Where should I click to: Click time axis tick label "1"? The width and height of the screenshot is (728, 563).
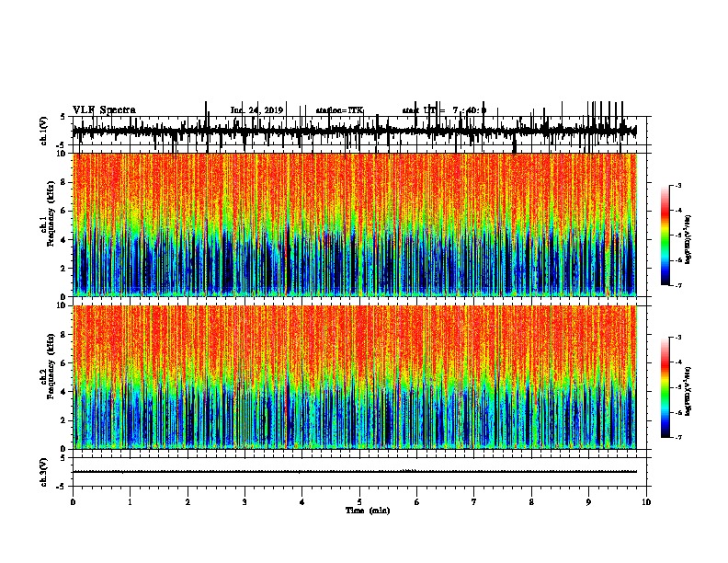[130, 502]
